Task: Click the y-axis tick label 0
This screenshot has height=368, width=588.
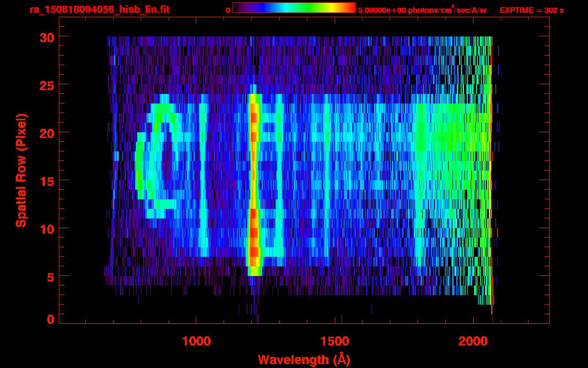Action: (50, 320)
